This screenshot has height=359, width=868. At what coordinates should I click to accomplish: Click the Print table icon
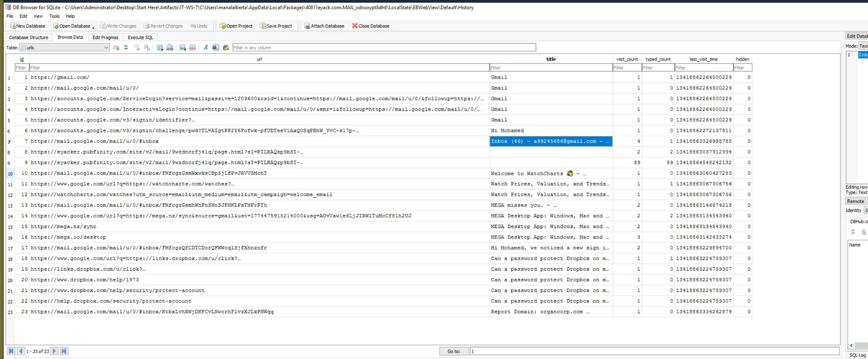point(170,48)
